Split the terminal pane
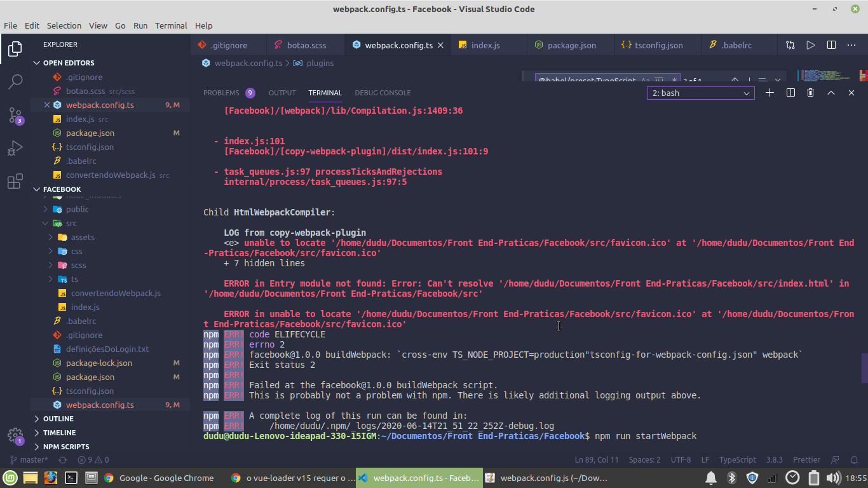868x488 pixels. [x=790, y=93]
